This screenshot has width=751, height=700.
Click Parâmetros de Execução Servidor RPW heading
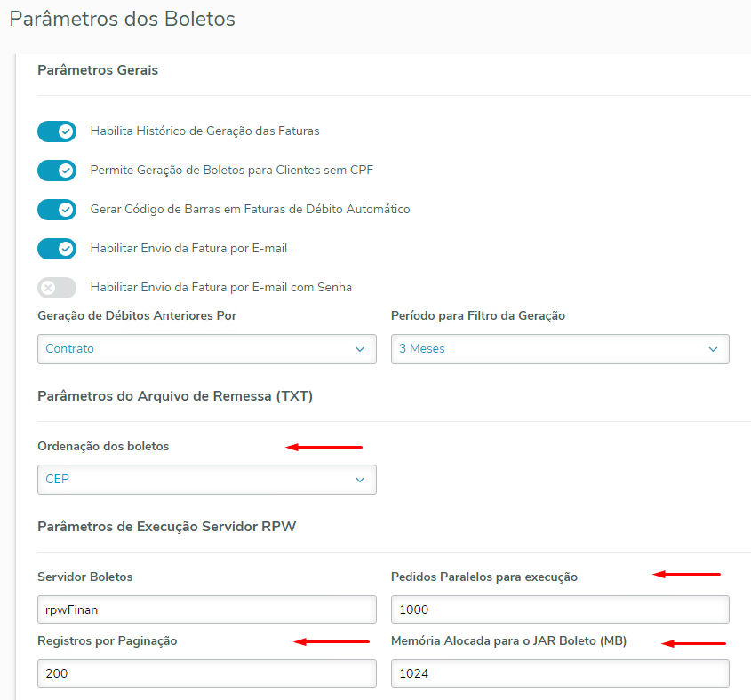pyautogui.click(x=166, y=527)
